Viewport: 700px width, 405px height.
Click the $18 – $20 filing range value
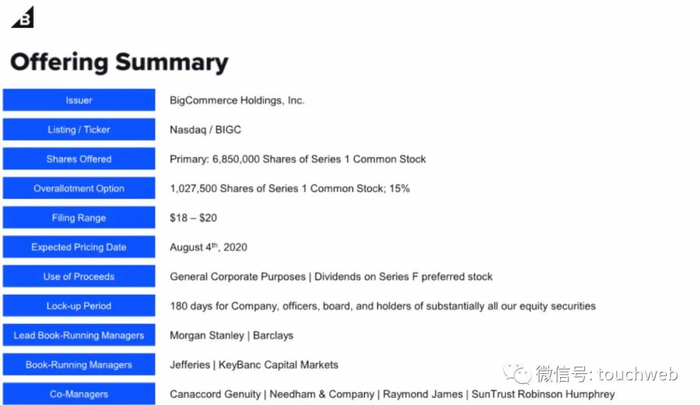192,218
